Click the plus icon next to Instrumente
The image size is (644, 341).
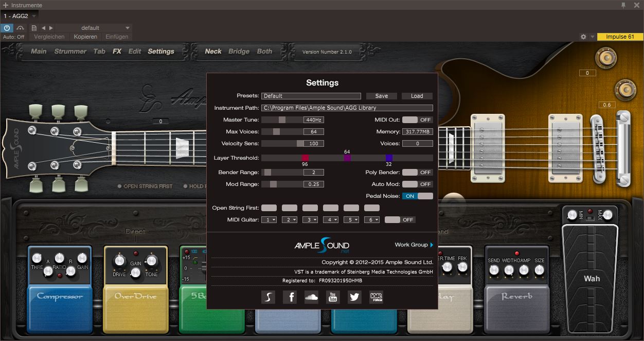5,5
